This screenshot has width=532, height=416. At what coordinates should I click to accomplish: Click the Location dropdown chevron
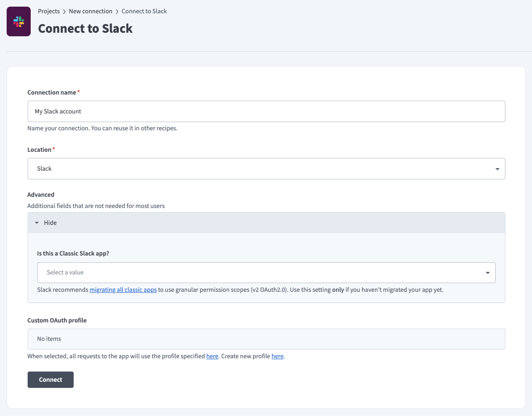(x=497, y=169)
